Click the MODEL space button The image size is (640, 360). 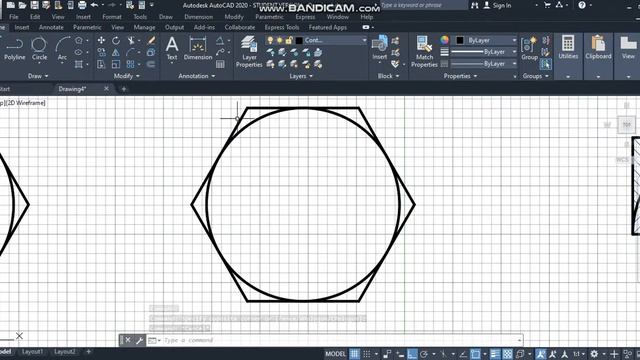click(336, 354)
